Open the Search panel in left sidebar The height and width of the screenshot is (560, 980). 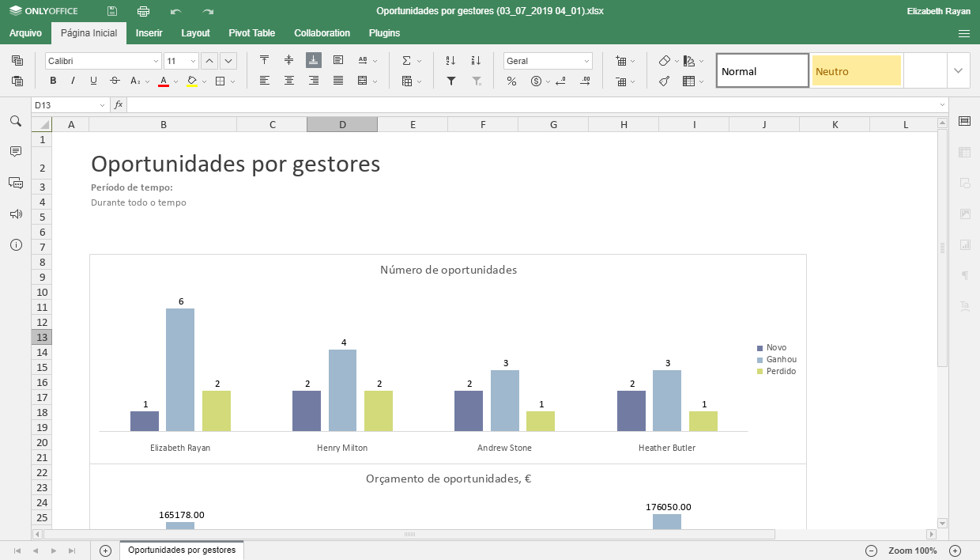pos(15,121)
